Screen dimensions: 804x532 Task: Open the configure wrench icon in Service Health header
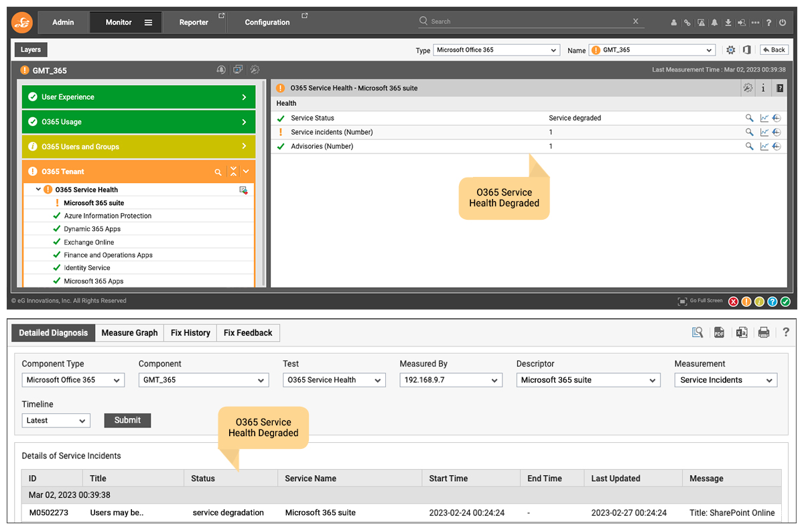748,88
